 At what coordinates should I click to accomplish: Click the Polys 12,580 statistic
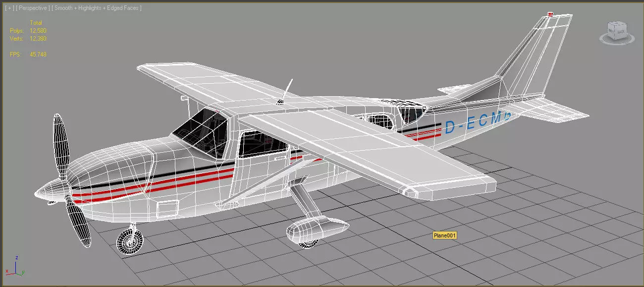28,31
